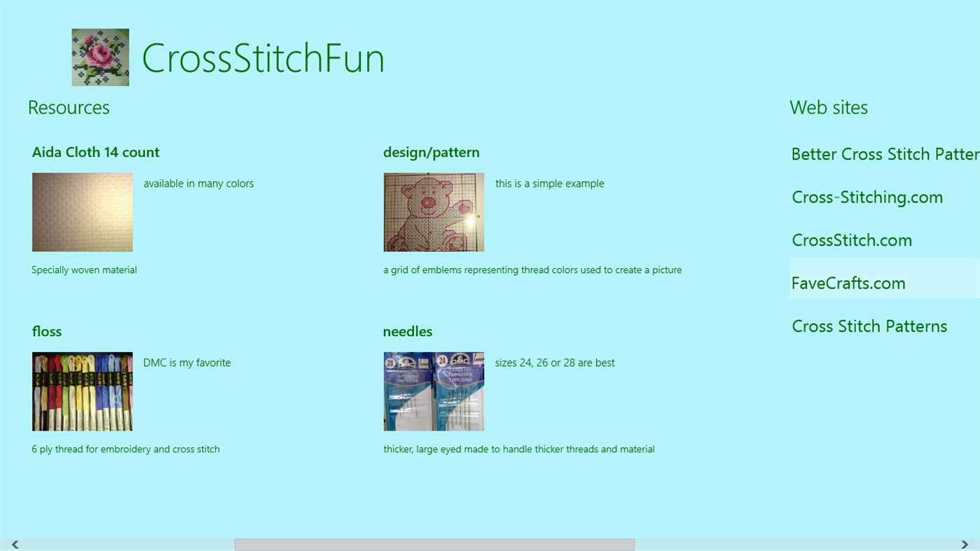Select the floss heading
The image size is (980, 551).
pyautogui.click(x=47, y=332)
